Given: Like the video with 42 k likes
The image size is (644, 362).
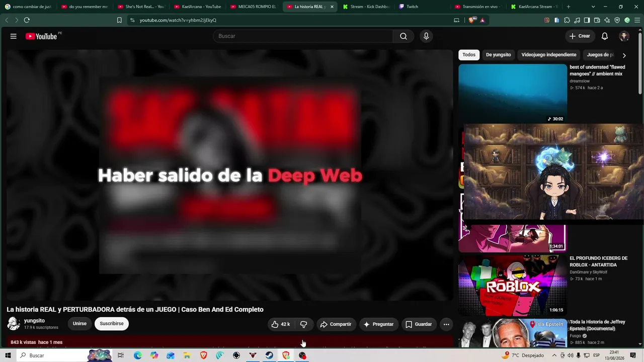Looking at the screenshot, I should pos(281,324).
